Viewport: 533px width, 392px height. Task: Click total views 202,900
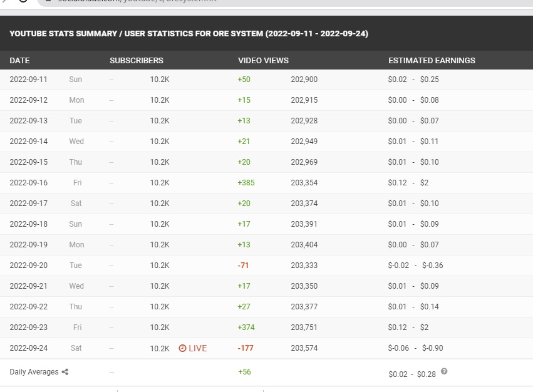304,80
